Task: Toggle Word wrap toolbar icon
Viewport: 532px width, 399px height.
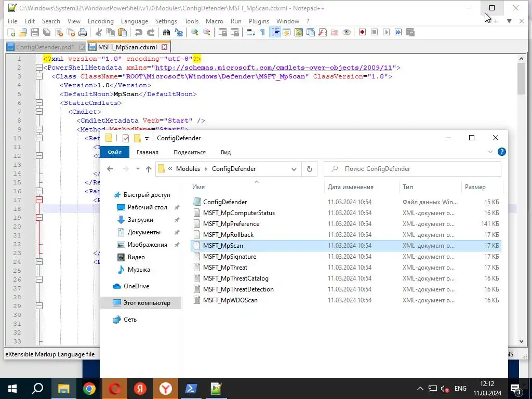Action: [x=251, y=32]
